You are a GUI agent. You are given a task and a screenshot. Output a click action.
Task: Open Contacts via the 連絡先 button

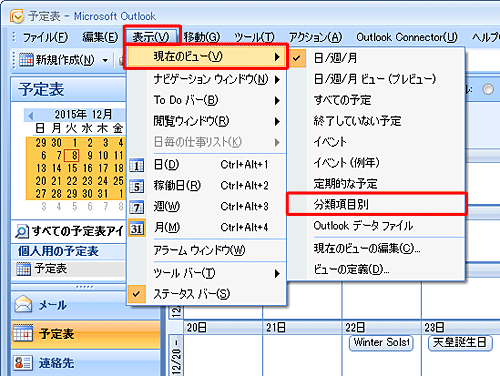[86, 363]
